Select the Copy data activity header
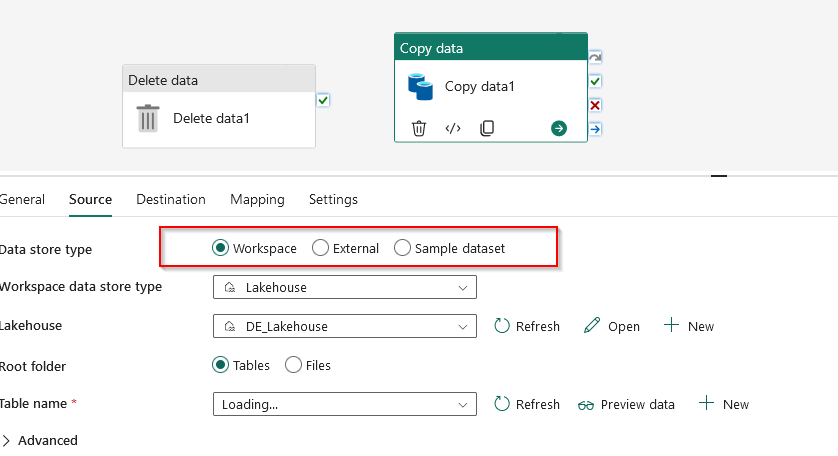The image size is (838, 456). [491, 48]
